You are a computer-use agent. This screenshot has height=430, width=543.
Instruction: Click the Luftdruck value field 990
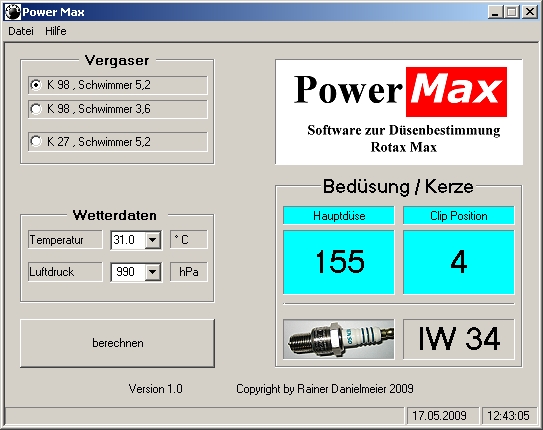(128, 272)
